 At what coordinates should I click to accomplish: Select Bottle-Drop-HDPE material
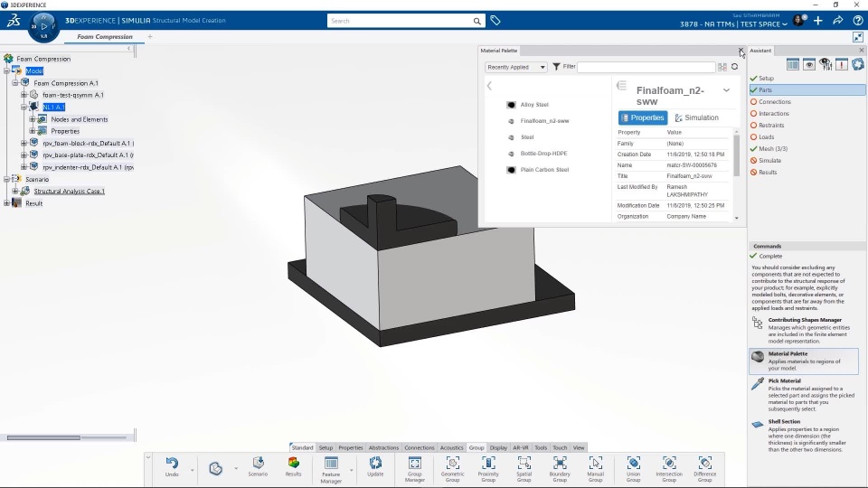coord(543,154)
